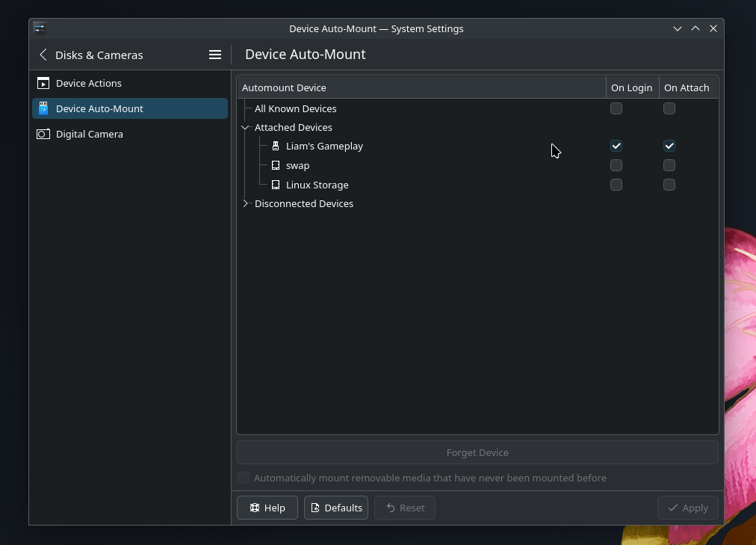756x545 pixels.
Task: Toggle On Attach for All Known Devices
Action: click(669, 108)
